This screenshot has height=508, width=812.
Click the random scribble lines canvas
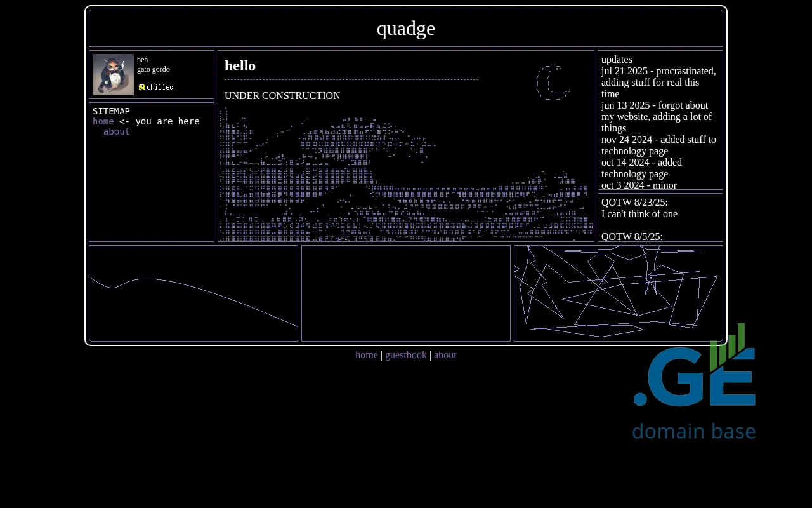pos(618,293)
